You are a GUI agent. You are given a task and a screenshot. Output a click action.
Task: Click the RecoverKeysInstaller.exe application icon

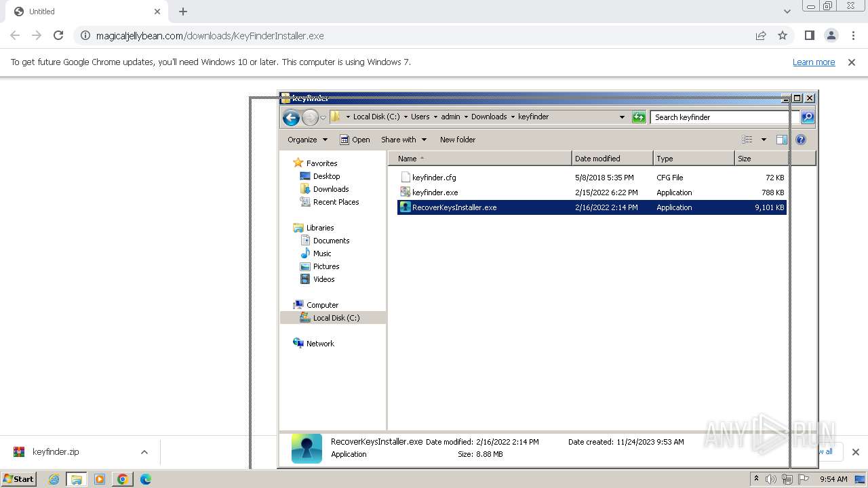[406, 207]
